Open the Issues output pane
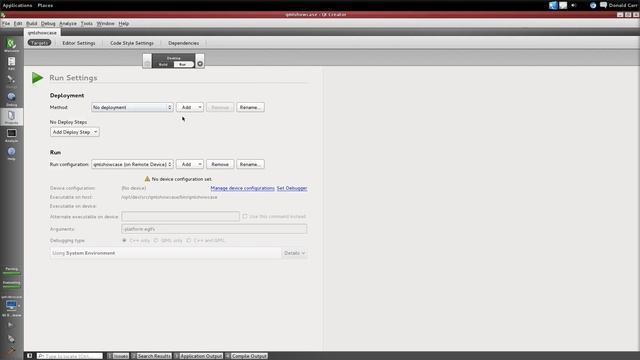 [118, 356]
